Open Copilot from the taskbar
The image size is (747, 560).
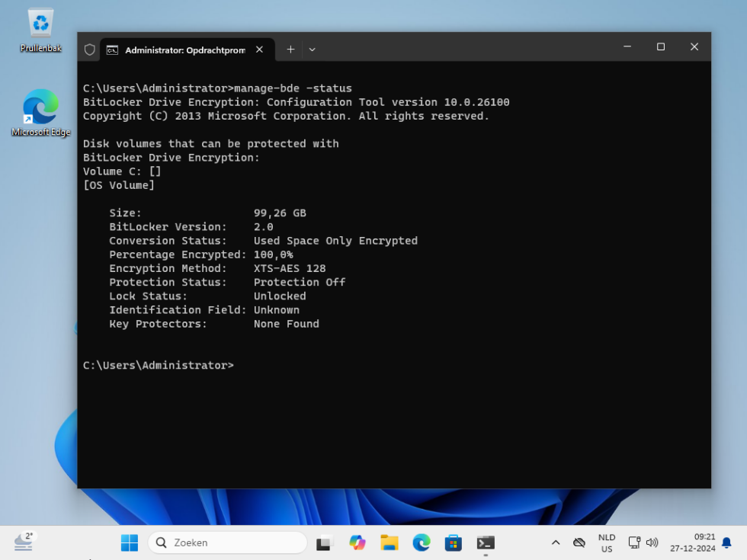click(357, 542)
